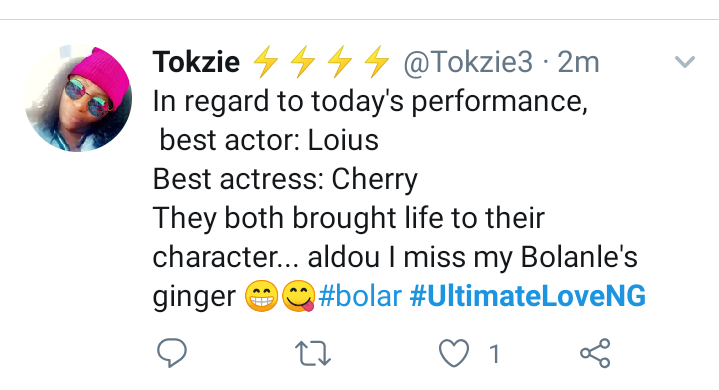Click the grinning face emoji

point(261,296)
